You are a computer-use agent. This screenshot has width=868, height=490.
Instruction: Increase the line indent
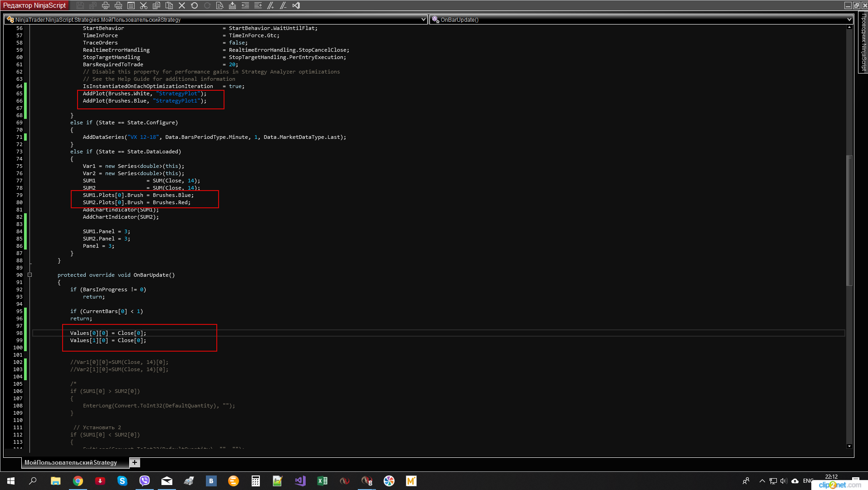[258, 5]
